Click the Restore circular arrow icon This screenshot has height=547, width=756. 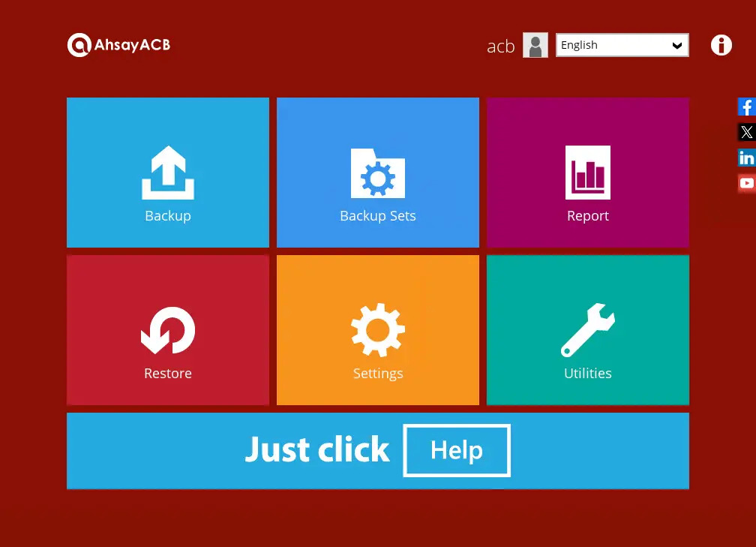tap(168, 330)
